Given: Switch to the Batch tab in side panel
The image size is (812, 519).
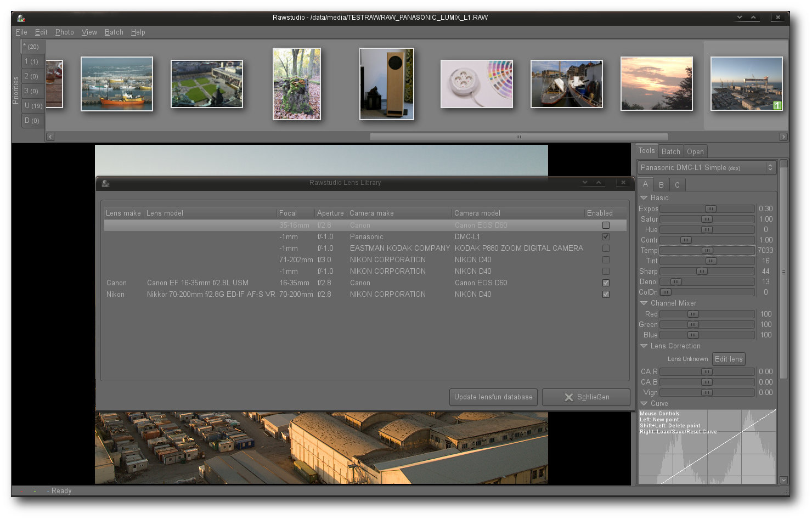Looking at the screenshot, I should click(x=670, y=151).
